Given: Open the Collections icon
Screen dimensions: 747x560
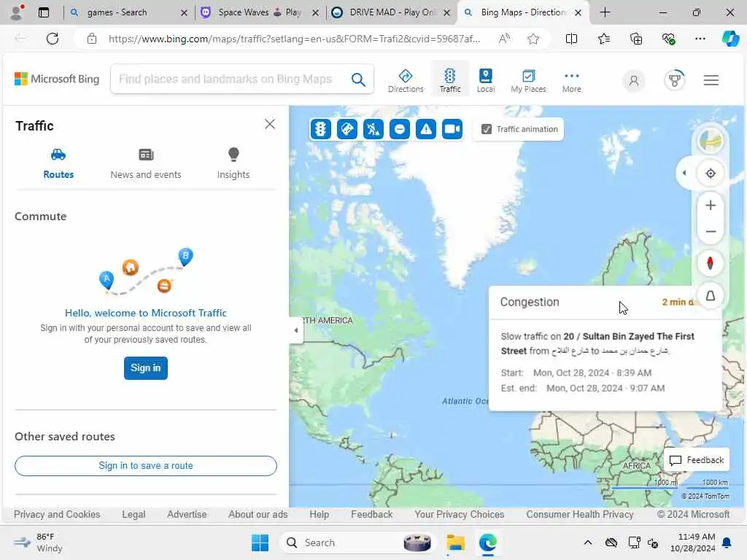Looking at the screenshot, I should (x=636, y=39).
